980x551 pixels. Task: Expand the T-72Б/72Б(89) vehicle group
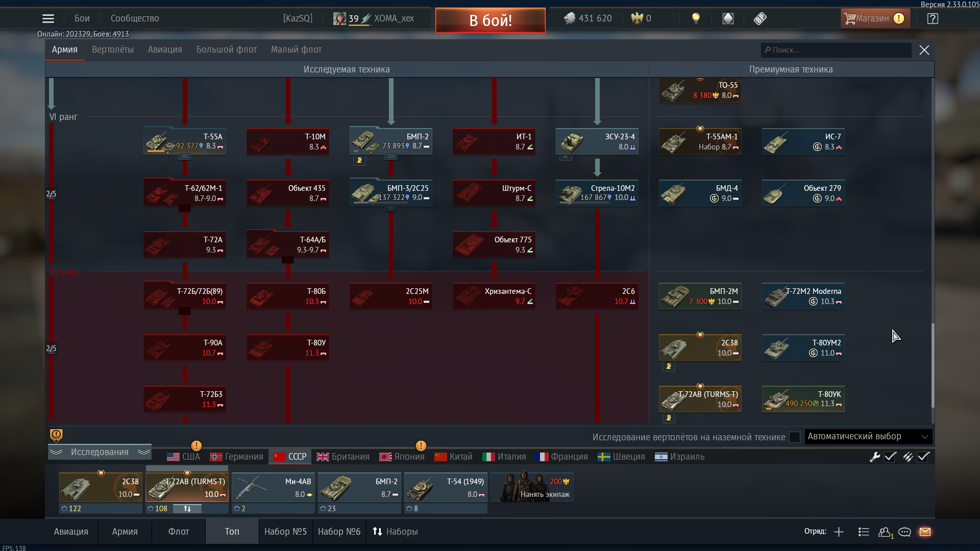(x=185, y=311)
